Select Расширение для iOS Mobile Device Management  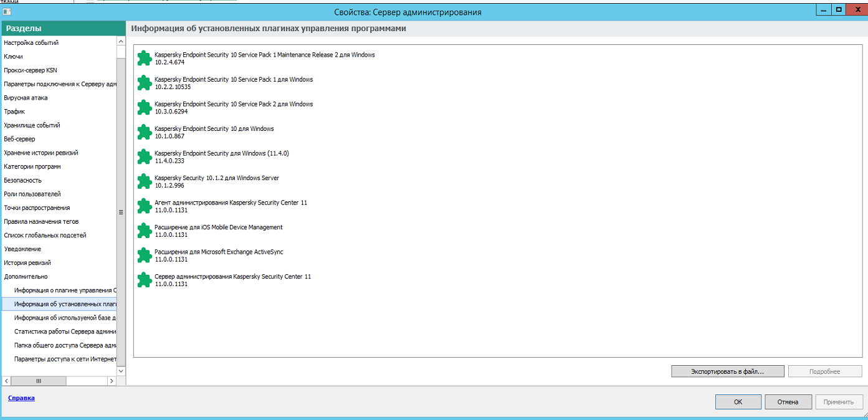(218, 227)
